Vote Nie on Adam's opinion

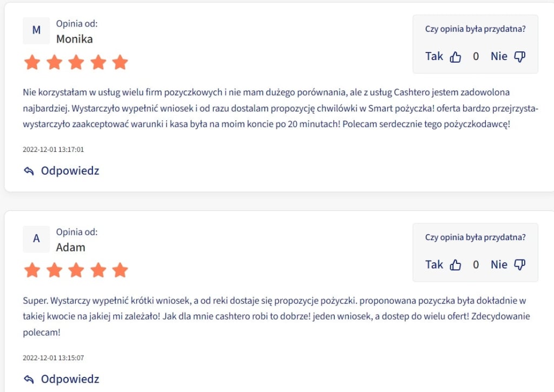499,265
